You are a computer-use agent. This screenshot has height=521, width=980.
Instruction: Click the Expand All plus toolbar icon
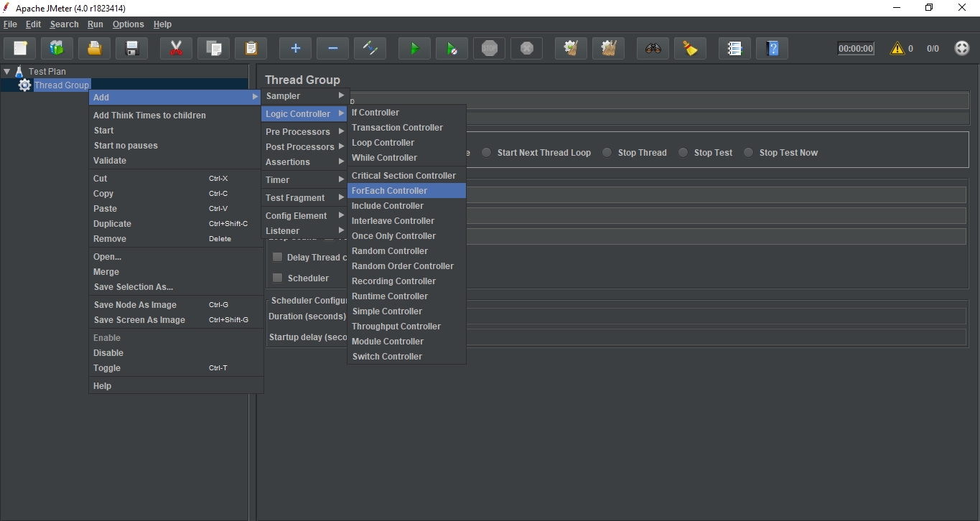point(295,49)
